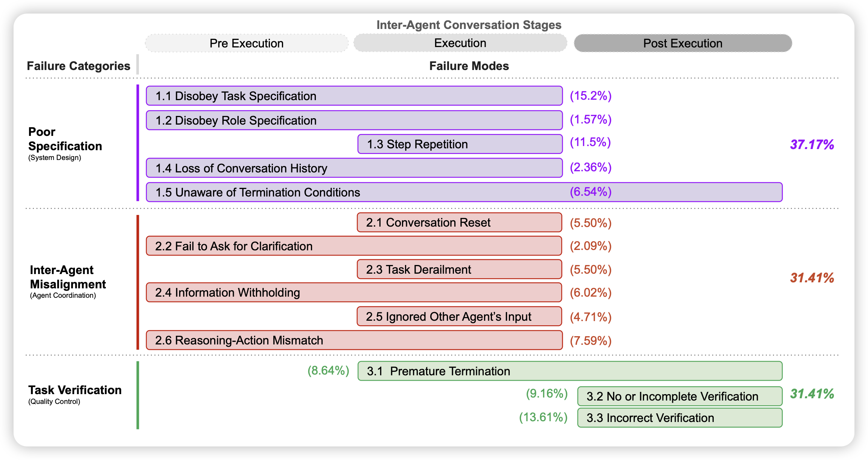Screen dimensions: 868x460
Task: Click the Inter-Agent Misalignment category label
Action: click(x=68, y=277)
